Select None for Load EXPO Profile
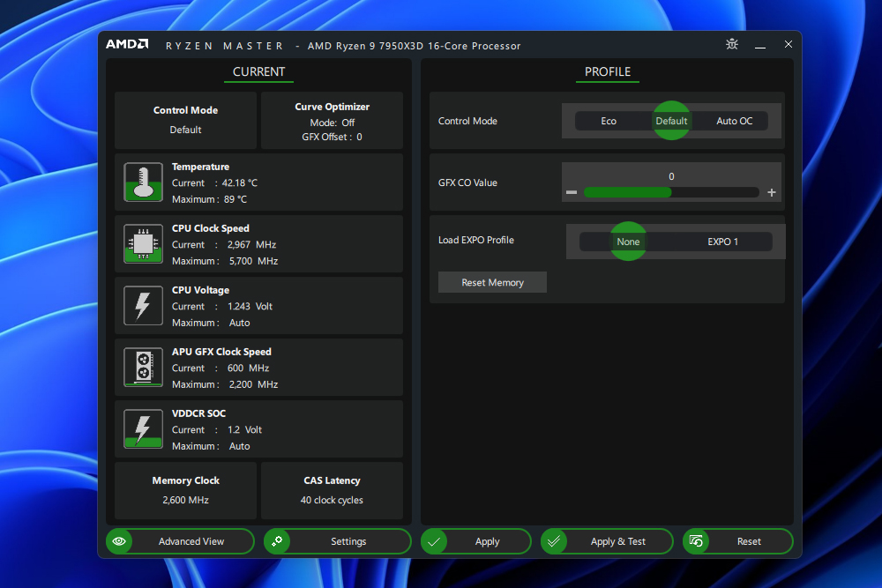This screenshot has height=588, width=882. pos(628,242)
